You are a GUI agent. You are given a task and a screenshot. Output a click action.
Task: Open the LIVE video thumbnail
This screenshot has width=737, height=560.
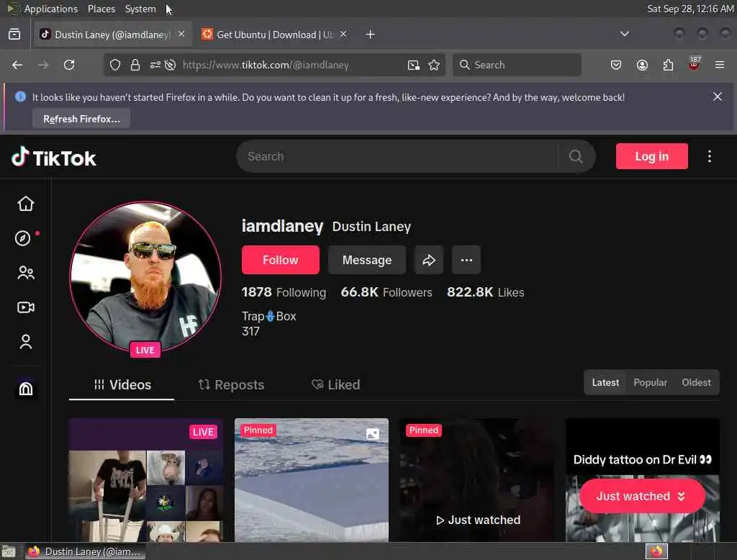point(146,480)
